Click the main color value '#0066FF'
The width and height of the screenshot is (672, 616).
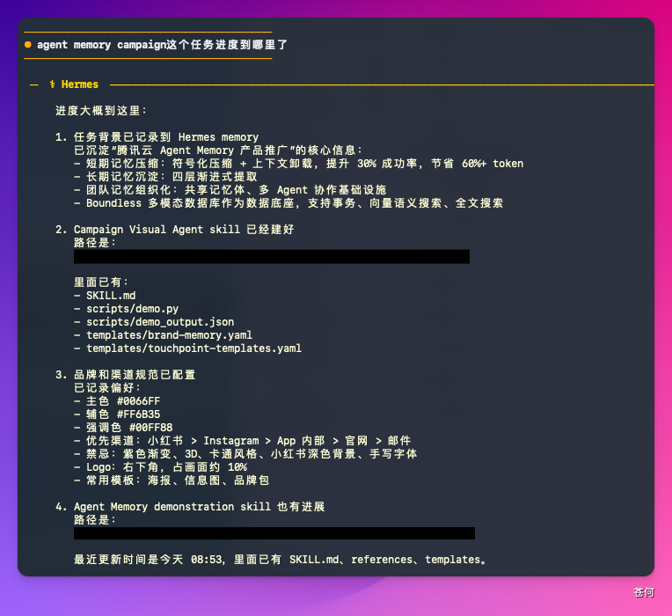pyautogui.click(x=138, y=401)
